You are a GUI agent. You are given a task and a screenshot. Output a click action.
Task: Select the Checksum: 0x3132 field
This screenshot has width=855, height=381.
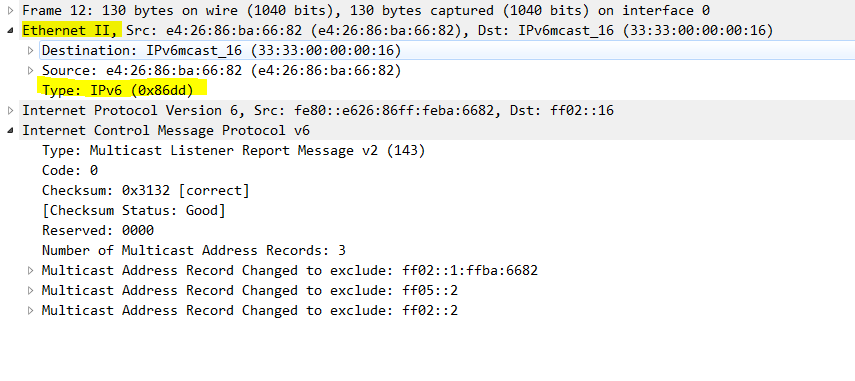[x=146, y=191]
